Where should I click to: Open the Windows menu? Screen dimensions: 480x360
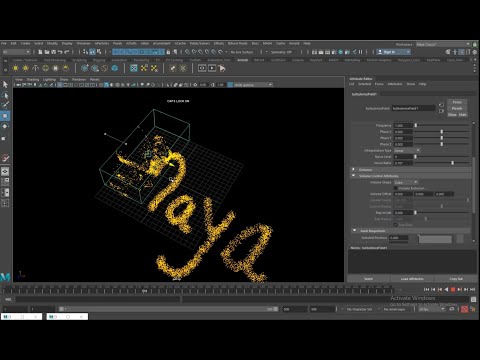coord(84,43)
